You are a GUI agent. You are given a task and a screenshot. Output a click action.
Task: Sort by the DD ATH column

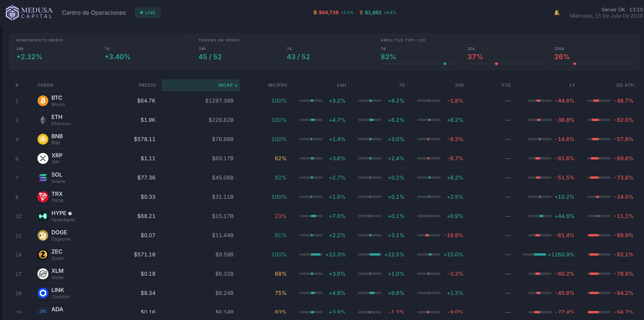coord(627,85)
